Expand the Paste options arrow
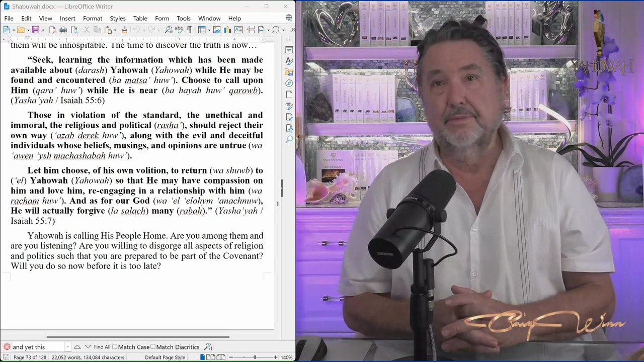The image size is (644, 362). [x=115, y=30]
